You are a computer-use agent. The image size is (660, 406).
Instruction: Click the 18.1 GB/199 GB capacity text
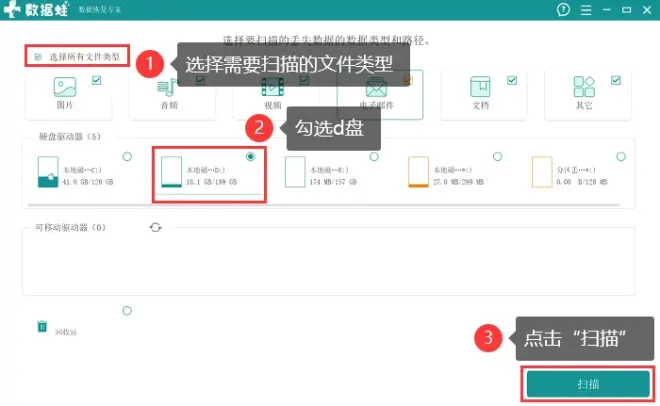tap(212, 182)
